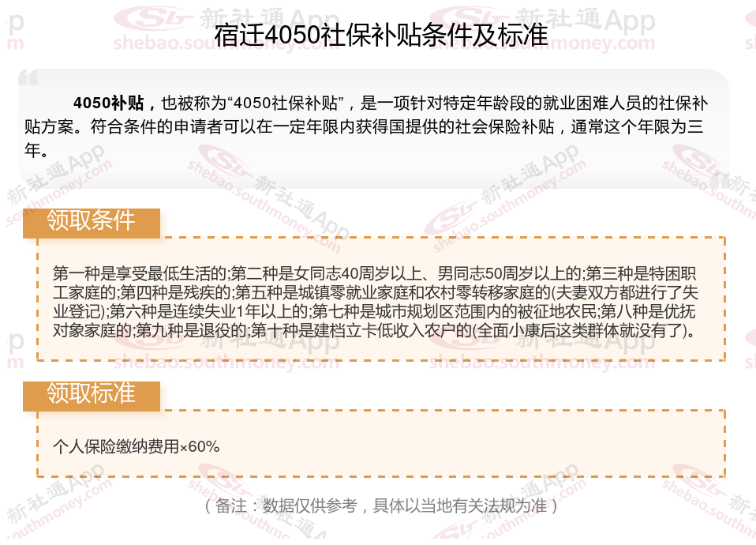Click the text 第一种是享受最低生活的
Image resolution: width=756 pixels, height=545 pixels.
click(140, 274)
